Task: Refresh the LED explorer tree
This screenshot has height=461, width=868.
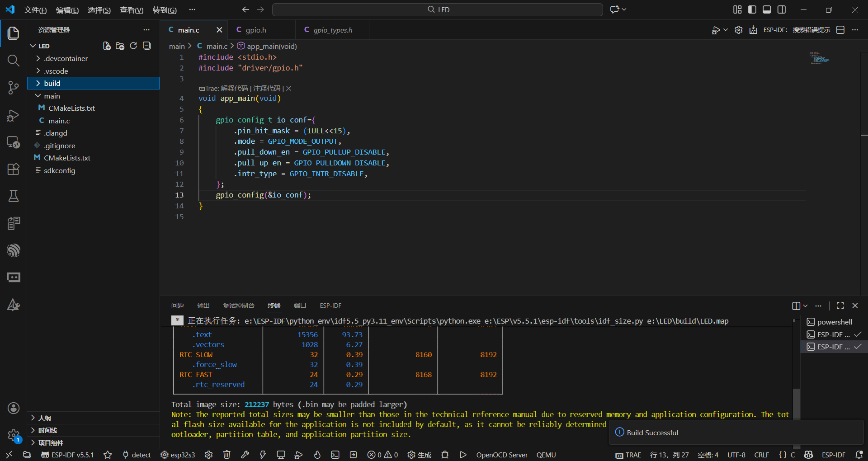Action: pyautogui.click(x=133, y=46)
